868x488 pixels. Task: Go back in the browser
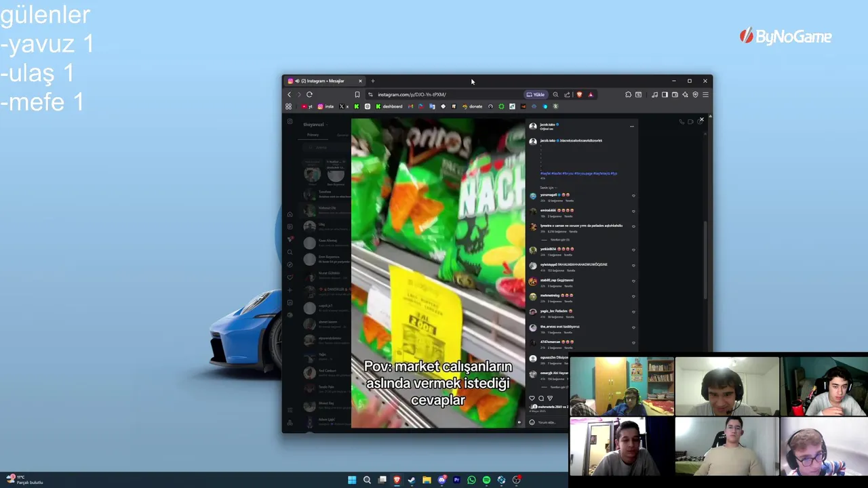[289, 94]
